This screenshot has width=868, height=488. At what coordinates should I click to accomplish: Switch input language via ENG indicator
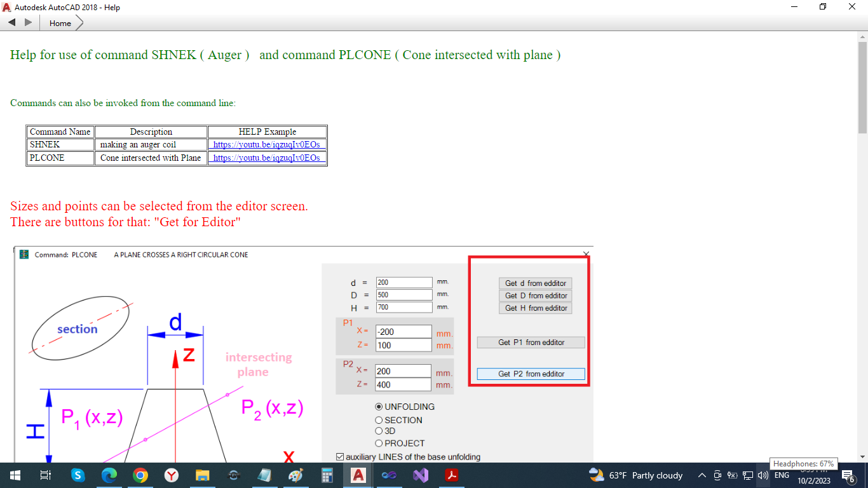782,475
